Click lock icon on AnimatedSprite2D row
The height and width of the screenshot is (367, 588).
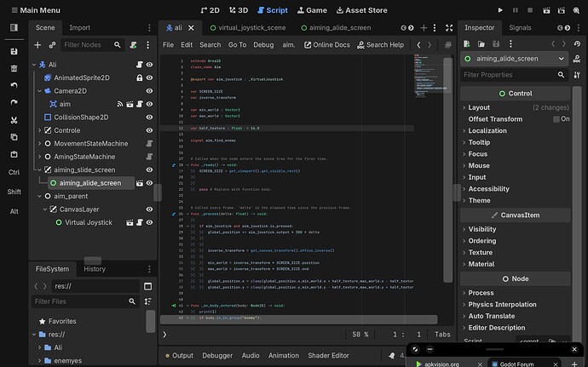click(x=140, y=77)
